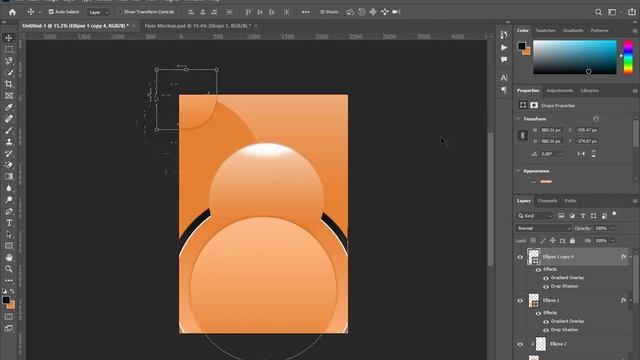Open the blend mode Normal dropdown
The image size is (640, 360).
544,228
